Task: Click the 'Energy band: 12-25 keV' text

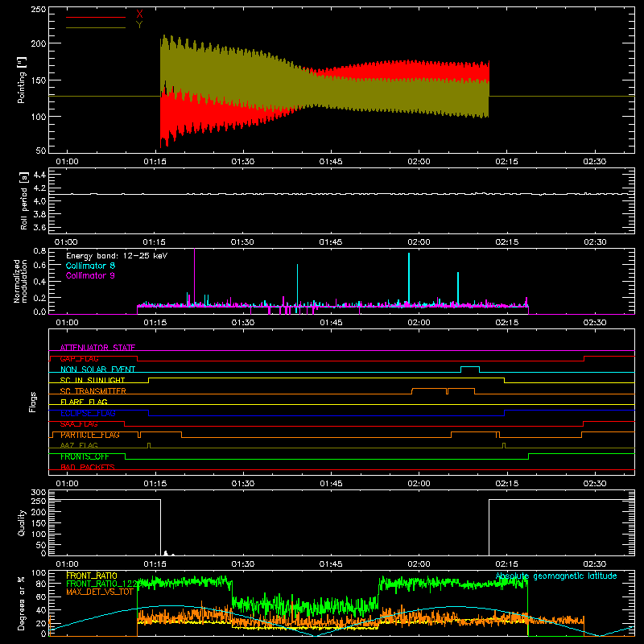Action: [117, 256]
